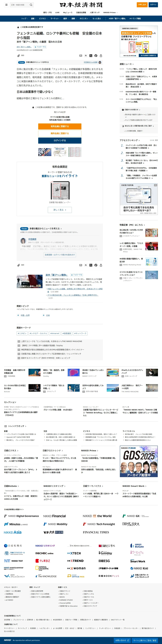Open the GDS2025 アーカイブ配信中 banner

click(139, 462)
